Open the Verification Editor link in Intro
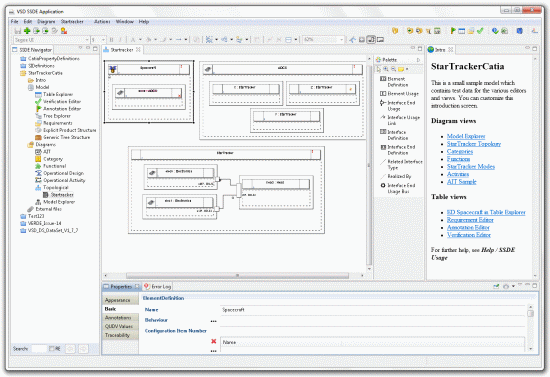The height and width of the screenshot is (377, 550). click(469, 235)
